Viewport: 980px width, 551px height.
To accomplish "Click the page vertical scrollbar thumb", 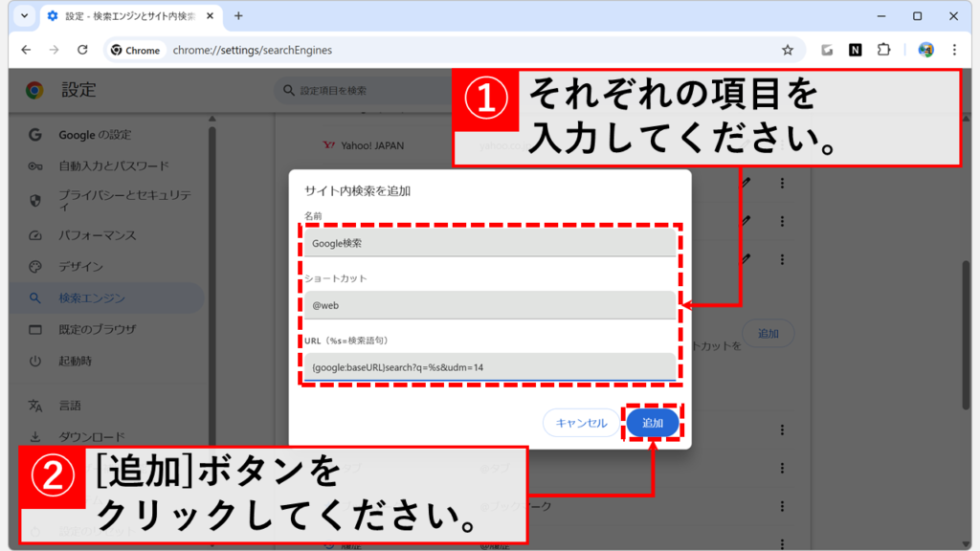I will coord(967,336).
